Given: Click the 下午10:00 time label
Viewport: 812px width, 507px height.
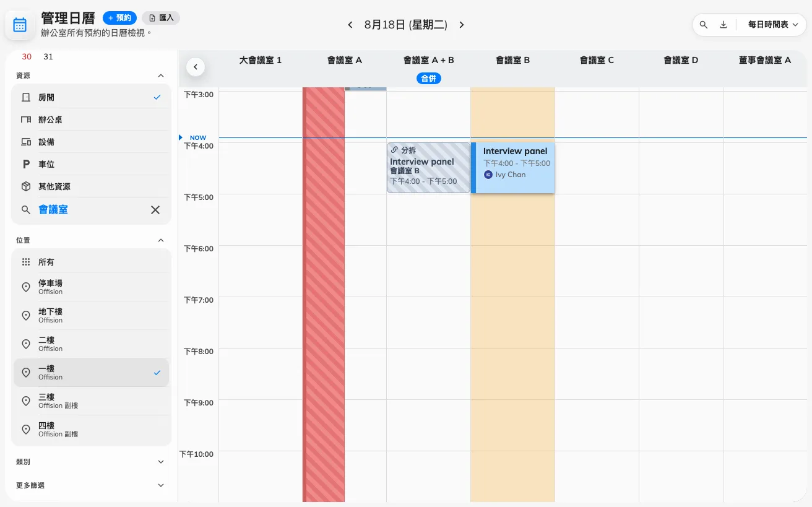Looking at the screenshot, I should pos(196,454).
